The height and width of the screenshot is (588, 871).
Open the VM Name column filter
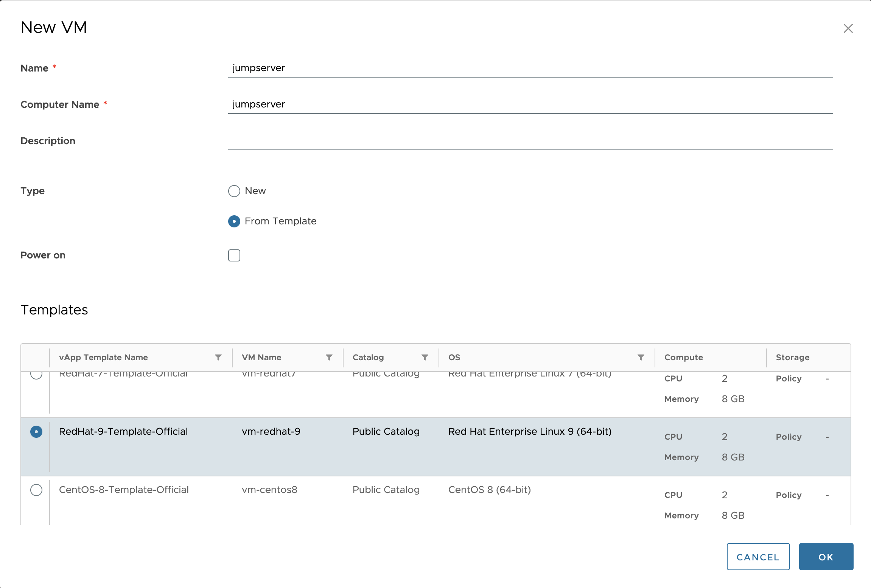329,357
